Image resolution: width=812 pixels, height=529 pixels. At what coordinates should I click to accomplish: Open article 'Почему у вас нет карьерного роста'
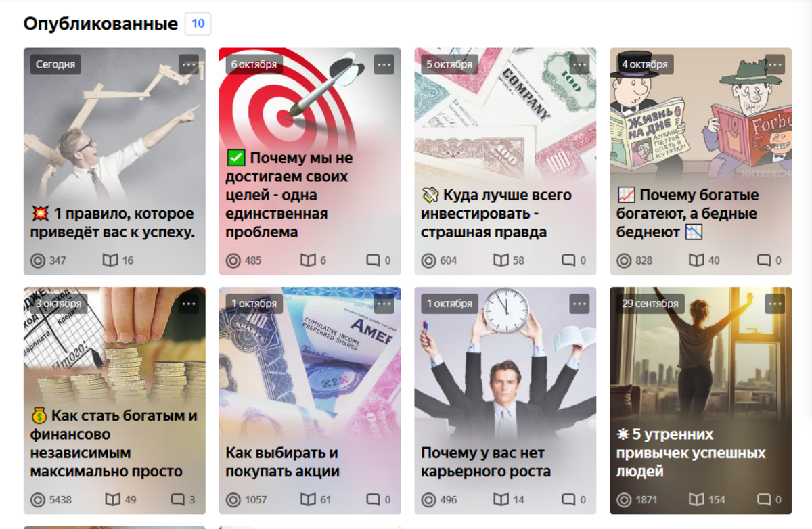pos(486,462)
